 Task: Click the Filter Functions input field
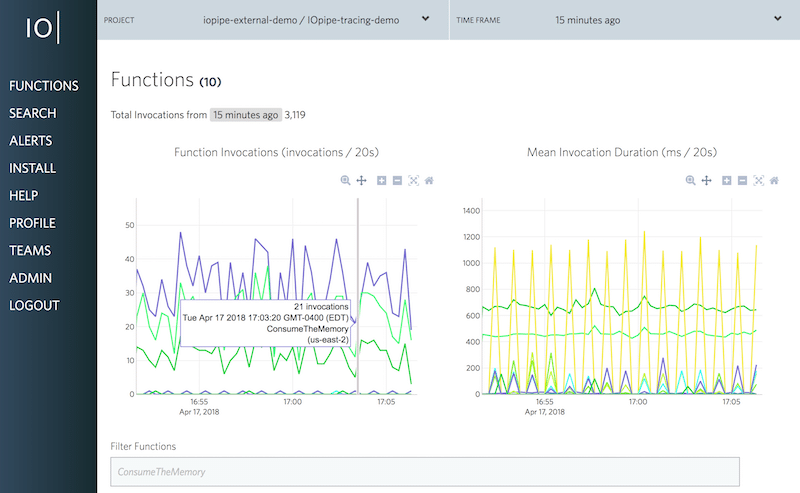point(425,472)
